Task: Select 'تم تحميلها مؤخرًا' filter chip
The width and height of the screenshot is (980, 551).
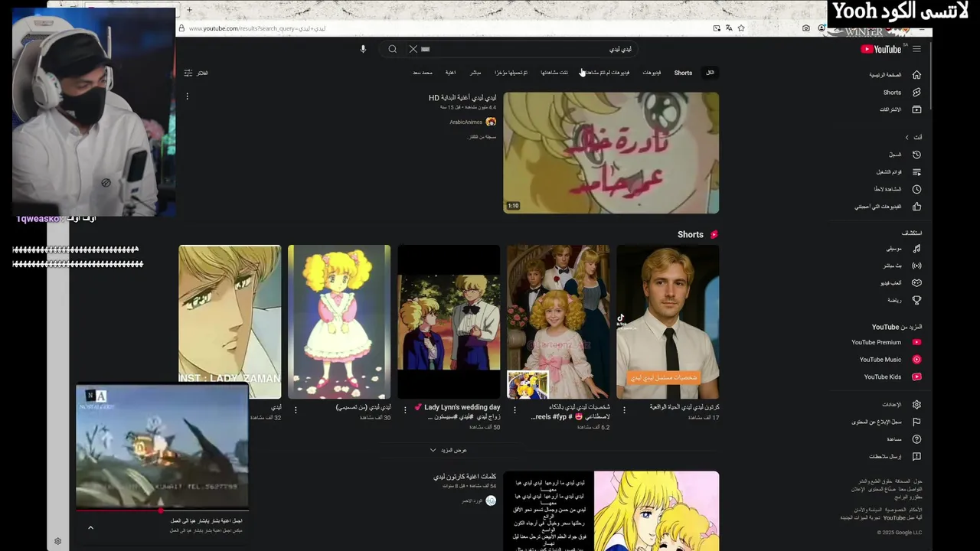Action: click(x=511, y=73)
